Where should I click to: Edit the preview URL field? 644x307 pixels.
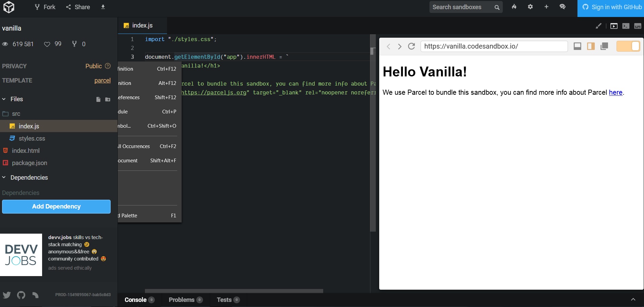[x=494, y=46]
